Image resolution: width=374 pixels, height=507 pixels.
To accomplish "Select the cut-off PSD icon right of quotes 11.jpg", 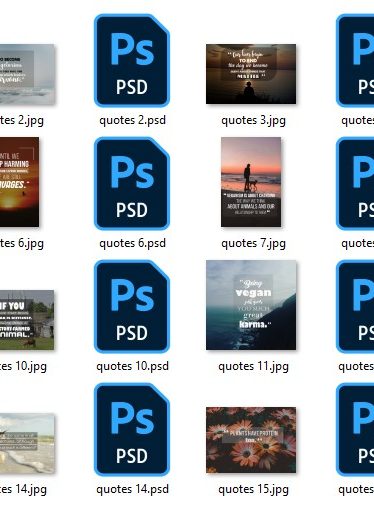I will pyautogui.click(x=355, y=306).
